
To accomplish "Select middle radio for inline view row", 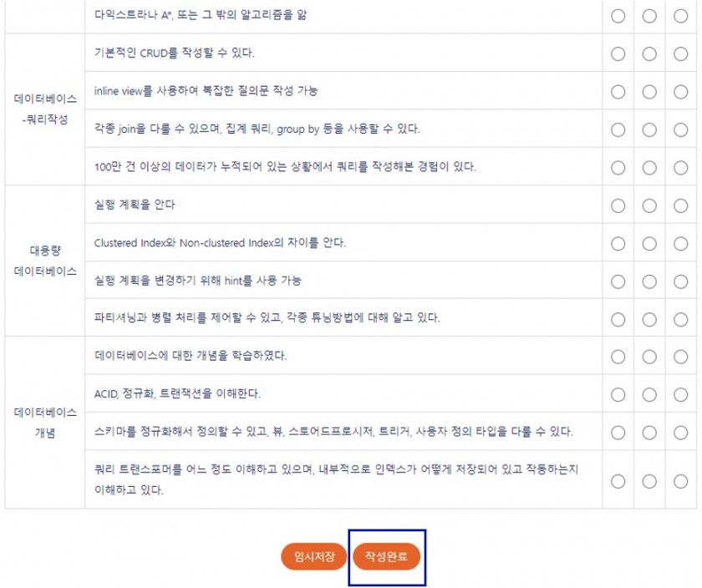I will [649, 92].
